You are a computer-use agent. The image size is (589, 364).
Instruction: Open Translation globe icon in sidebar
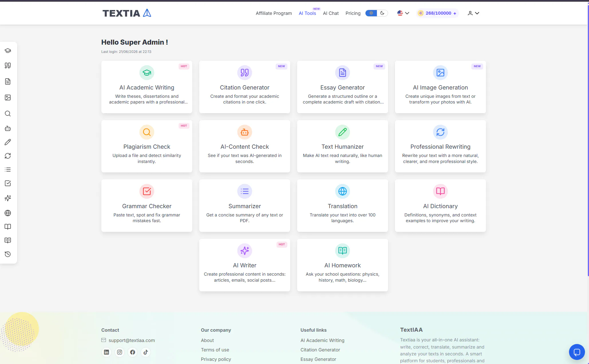[x=8, y=213]
